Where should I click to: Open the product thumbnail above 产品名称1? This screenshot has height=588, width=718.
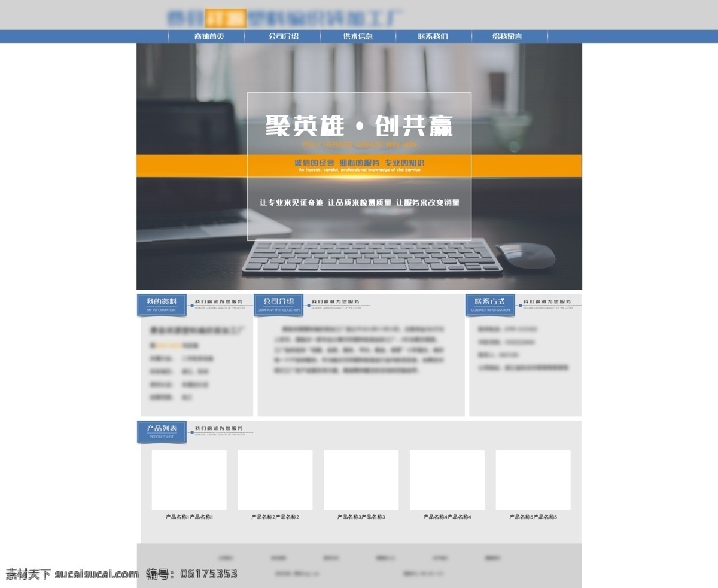tap(189, 480)
